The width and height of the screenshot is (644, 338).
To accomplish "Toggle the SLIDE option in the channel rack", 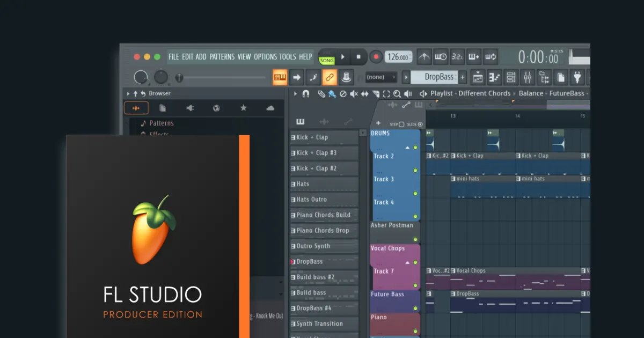I will click(x=421, y=123).
